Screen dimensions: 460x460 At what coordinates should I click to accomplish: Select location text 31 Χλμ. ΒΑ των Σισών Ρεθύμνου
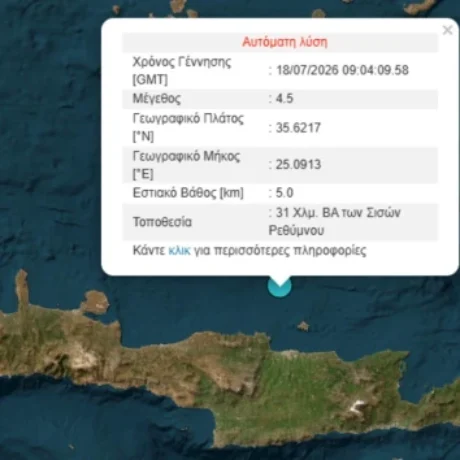tap(335, 222)
